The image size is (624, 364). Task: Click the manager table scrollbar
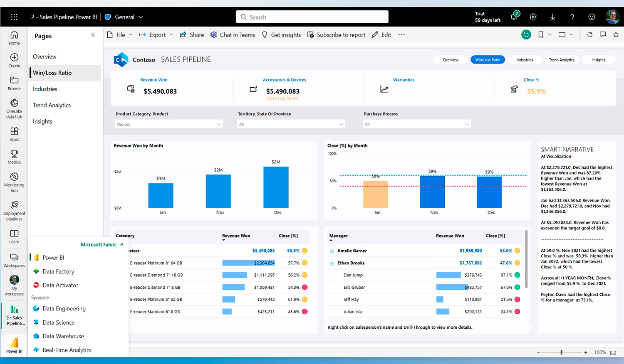526,258
